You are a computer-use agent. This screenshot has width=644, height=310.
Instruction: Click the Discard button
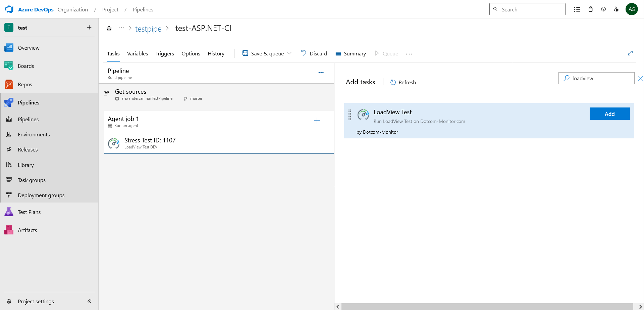tap(314, 53)
